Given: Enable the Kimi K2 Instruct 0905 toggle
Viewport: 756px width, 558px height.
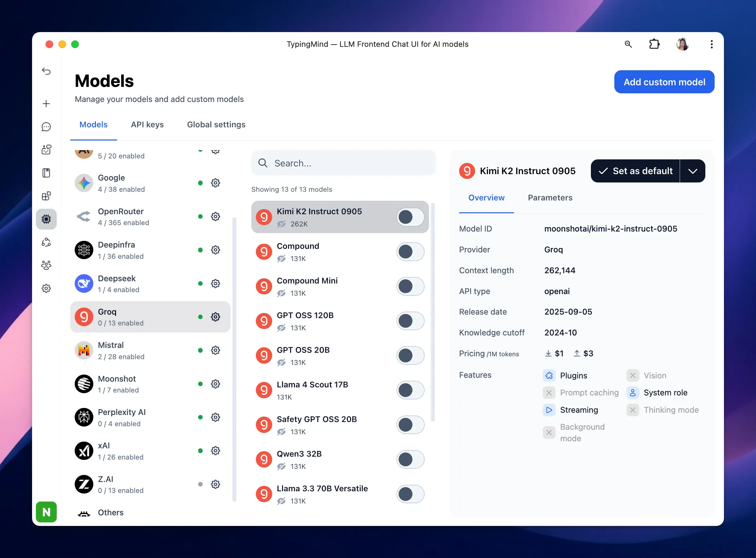Looking at the screenshot, I should tap(410, 217).
